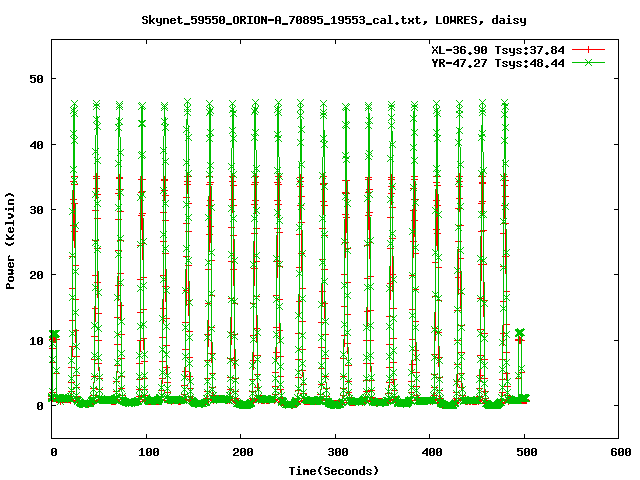Select the XL-36.90 Tsys:37.84 legend entry
Viewport: 640px width, 480px height.
tap(498, 50)
